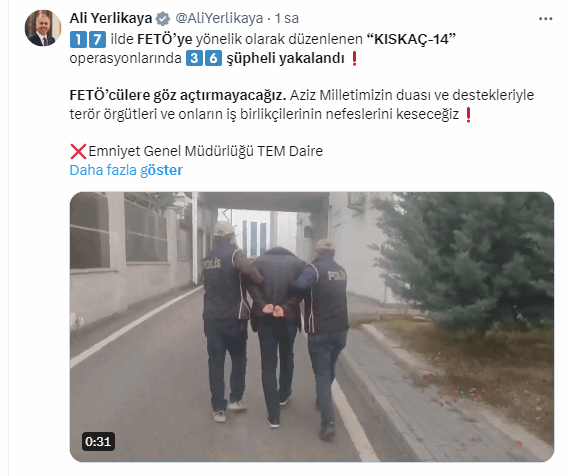Click the keycap 1 emoji
This screenshot has height=476, width=570.
pyautogui.click(x=78, y=39)
